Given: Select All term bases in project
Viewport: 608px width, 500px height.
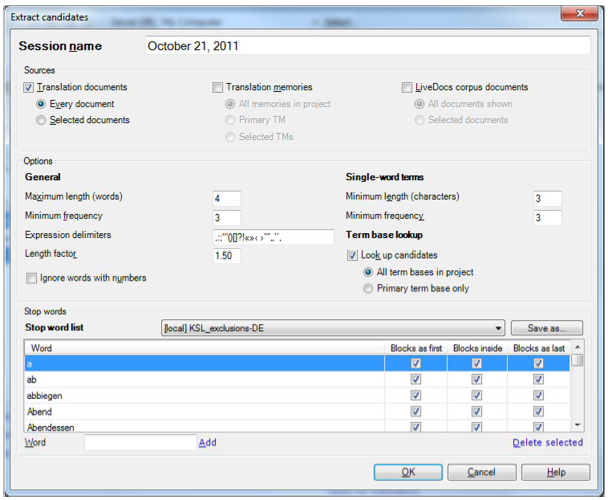Looking at the screenshot, I should click(368, 272).
